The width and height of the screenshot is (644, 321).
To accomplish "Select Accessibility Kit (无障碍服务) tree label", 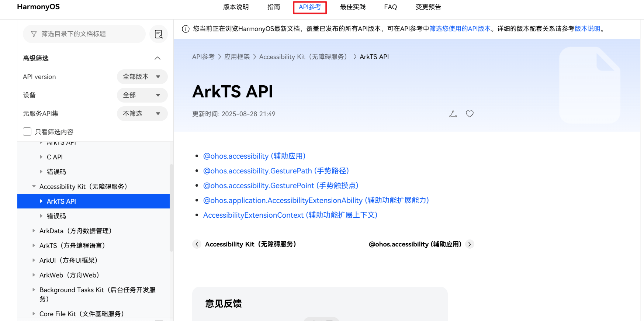I will point(83,187).
